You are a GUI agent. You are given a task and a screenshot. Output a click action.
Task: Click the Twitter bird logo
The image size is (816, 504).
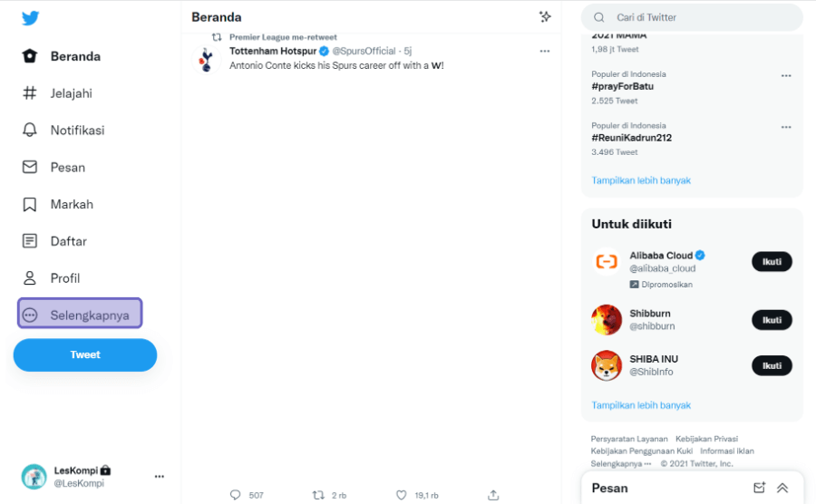[30, 18]
